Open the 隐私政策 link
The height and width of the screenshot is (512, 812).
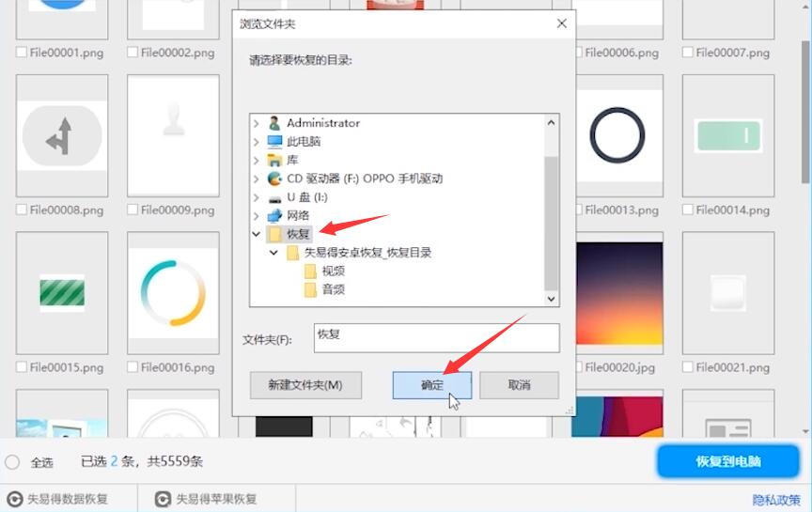pyautogui.click(x=776, y=500)
